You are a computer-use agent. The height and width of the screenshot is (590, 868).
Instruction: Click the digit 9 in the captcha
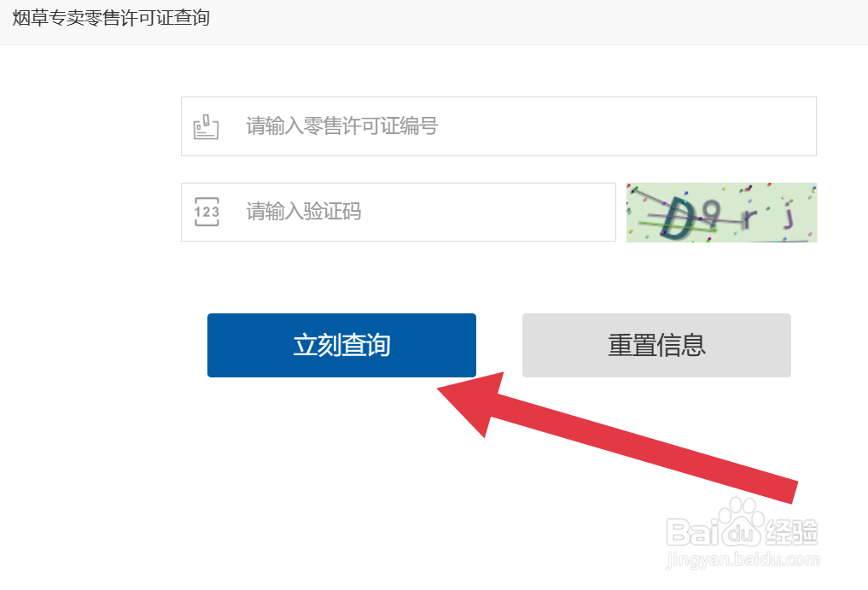(x=711, y=213)
